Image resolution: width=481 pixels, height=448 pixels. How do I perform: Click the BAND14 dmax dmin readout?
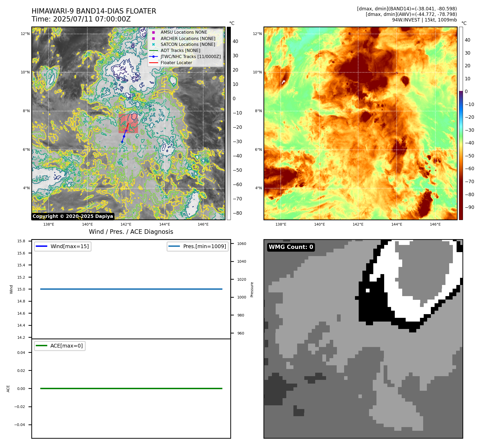407,9
